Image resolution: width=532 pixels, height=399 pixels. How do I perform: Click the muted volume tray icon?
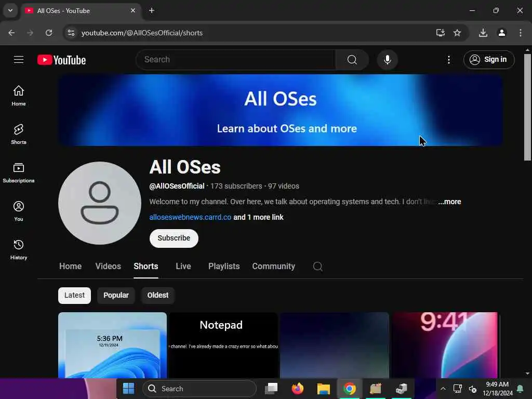pyautogui.click(x=473, y=389)
